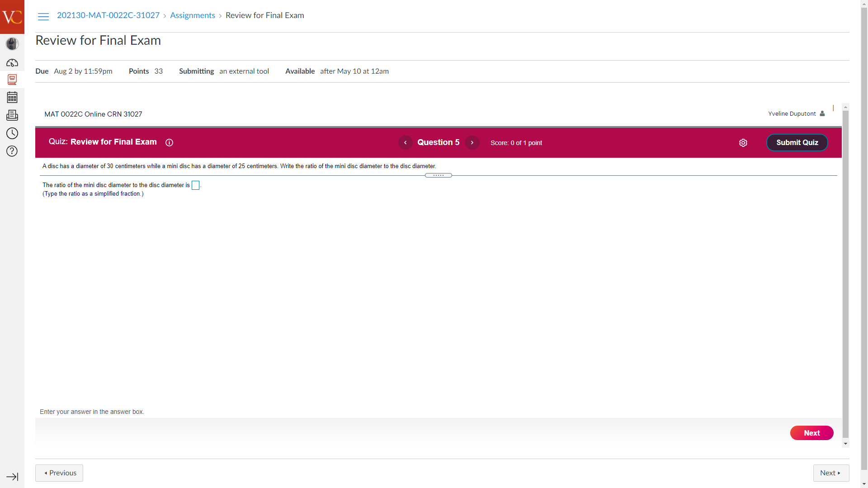Expand the dotted divider handle
This screenshot has height=488, width=868.
click(x=438, y=175)
